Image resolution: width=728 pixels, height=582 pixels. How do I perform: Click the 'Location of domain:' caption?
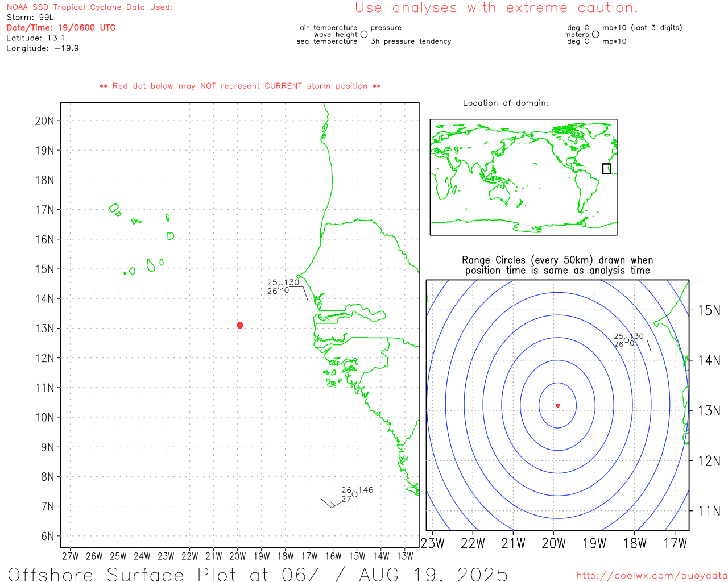tap(506, 103)
